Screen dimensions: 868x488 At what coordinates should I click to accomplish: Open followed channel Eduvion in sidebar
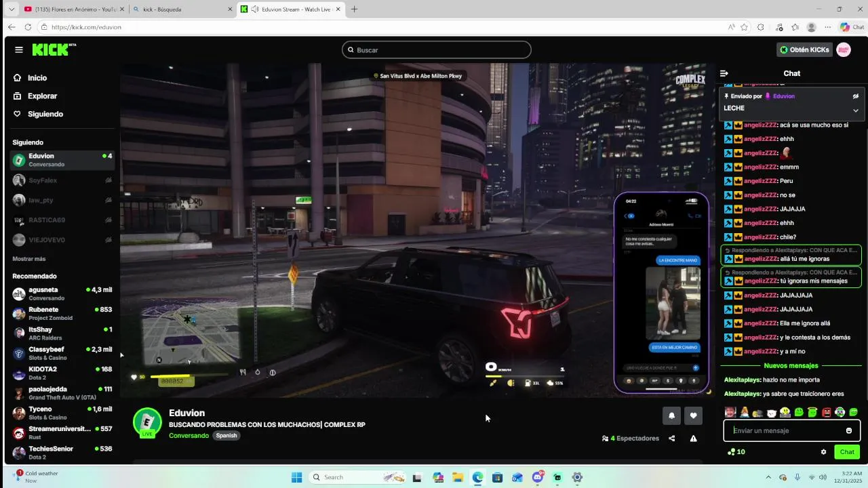tap(62, 160)
